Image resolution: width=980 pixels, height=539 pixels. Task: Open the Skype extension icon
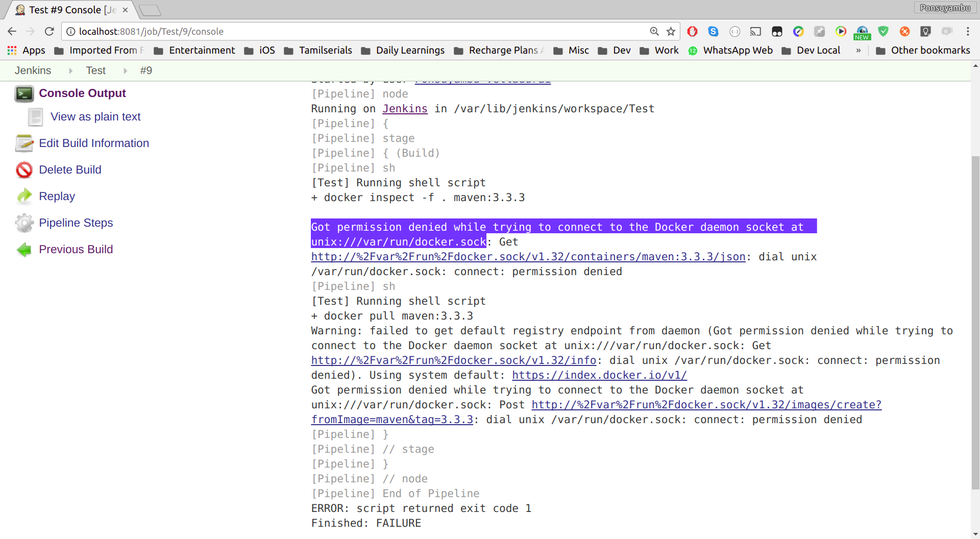pos(713,32)
